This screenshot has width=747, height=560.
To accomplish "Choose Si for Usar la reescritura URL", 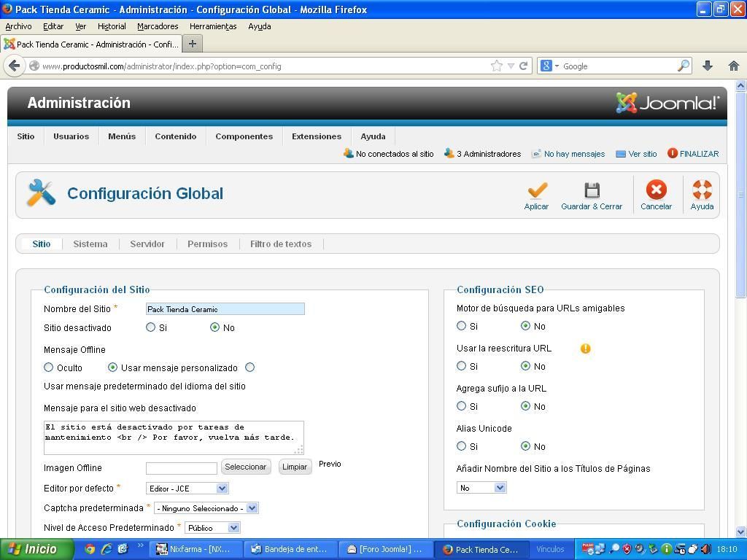I will (x=461, y=366).
